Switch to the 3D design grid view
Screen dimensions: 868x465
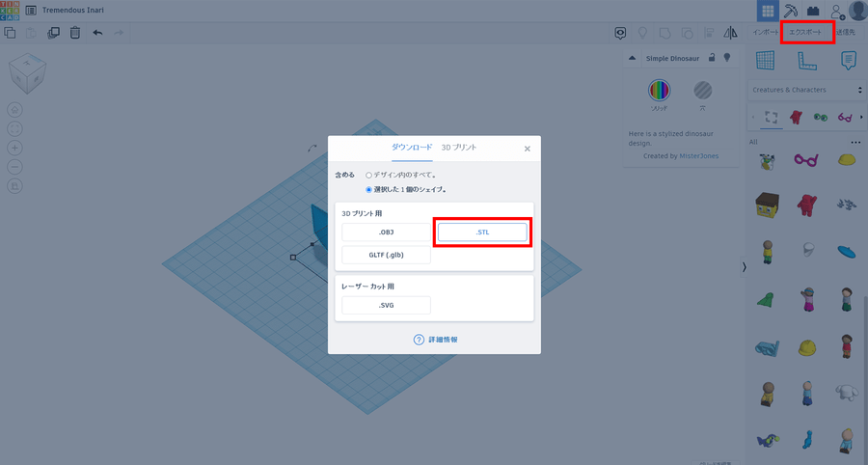[768, 11]
